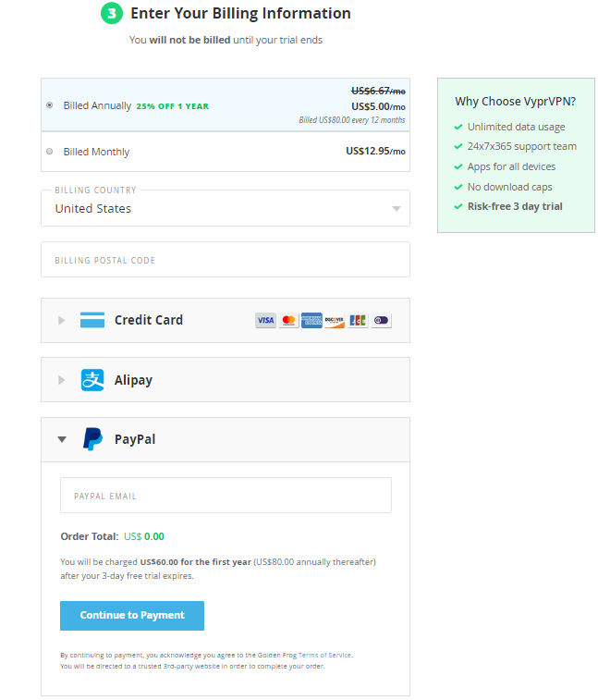
Task: Collapse the PayPal payment section
Action: [62, 439]
